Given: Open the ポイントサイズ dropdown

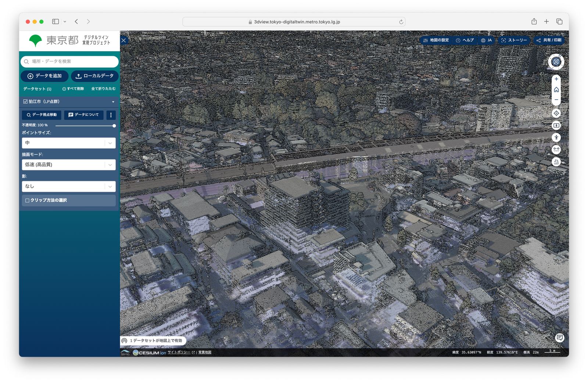Looking at the screenshot, I should (x=69, y=143).
